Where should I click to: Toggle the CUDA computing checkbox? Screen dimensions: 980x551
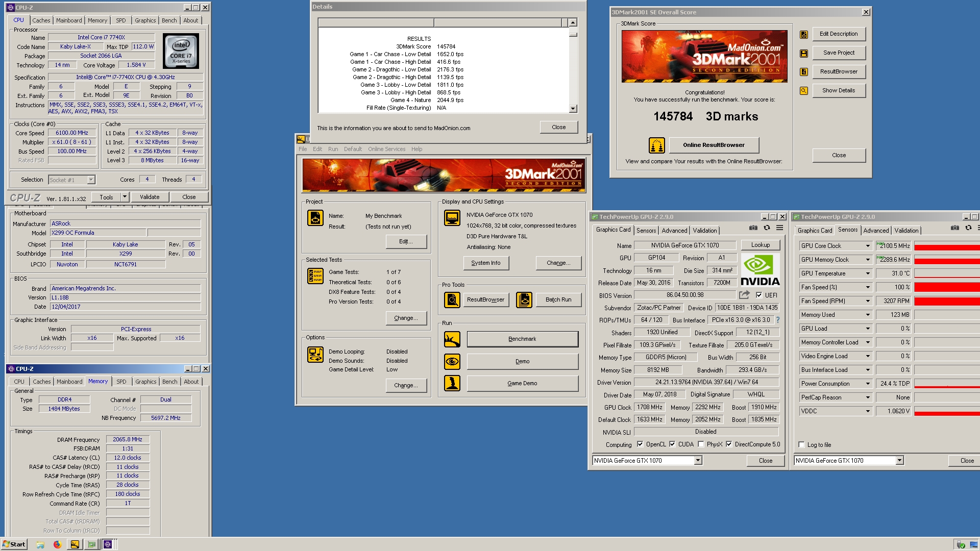coord(672,444)
